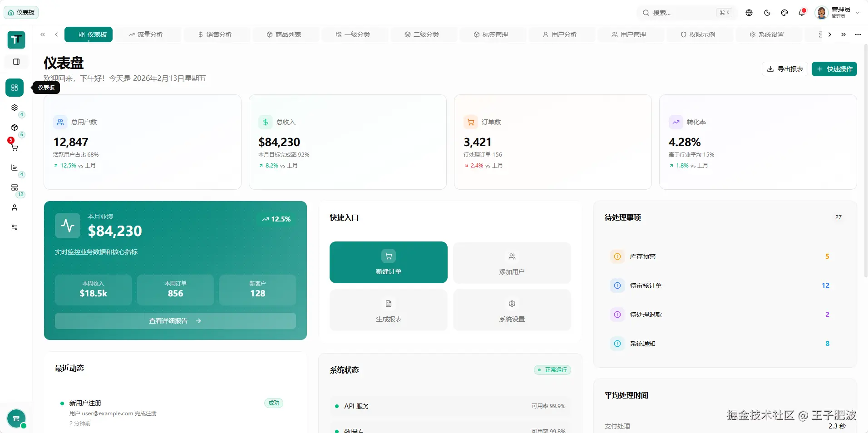Toggle the sidebar collapse panel icon

pos(16,62)
